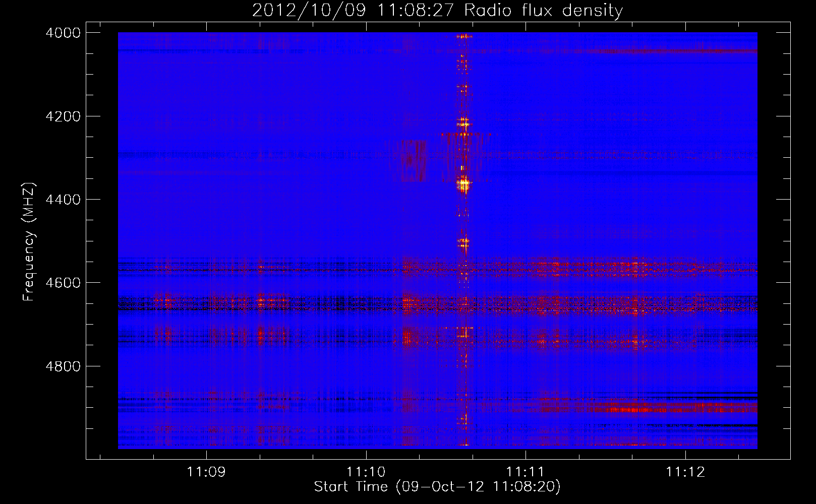Click the "4200" frequency tick label
This screenshot has height=504, width=816.
tap(63, 116)
